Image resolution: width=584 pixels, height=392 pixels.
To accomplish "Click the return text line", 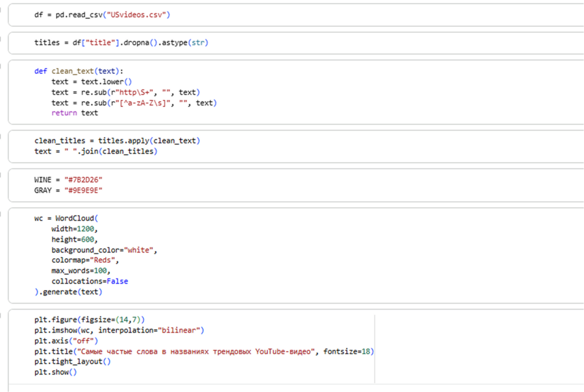I will [x=75, y=113].
